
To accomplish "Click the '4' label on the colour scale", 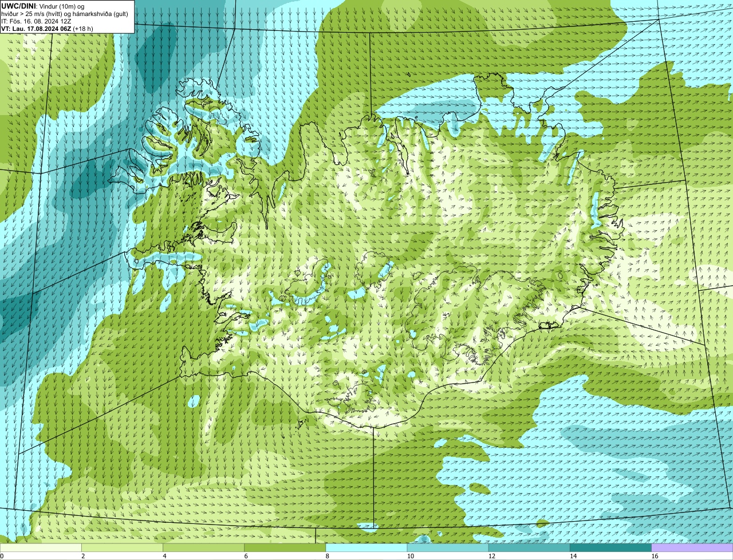I will click(x=164, y=556).
